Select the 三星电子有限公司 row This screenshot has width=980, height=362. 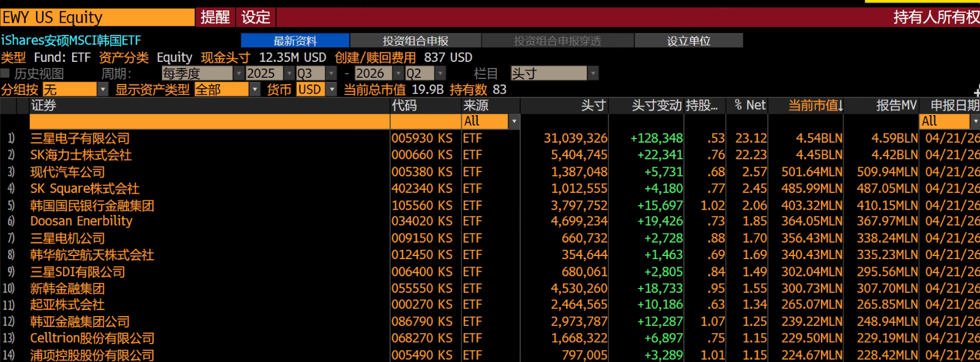[x=489, y=138]
